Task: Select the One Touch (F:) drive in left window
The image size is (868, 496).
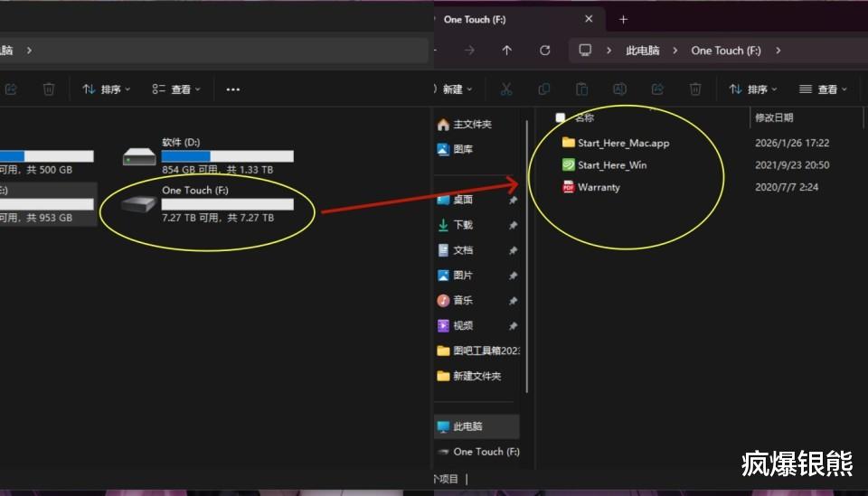Action: [x=208, y=203]
